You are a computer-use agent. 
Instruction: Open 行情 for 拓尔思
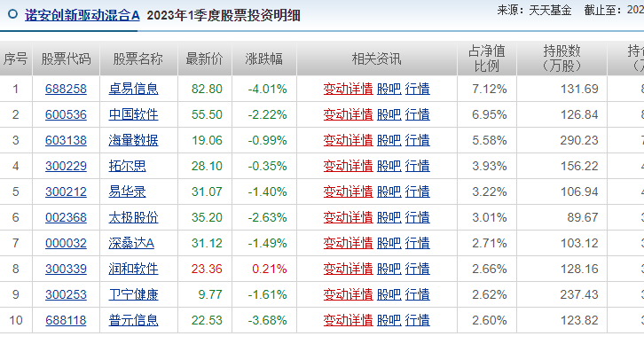[417, 166]
